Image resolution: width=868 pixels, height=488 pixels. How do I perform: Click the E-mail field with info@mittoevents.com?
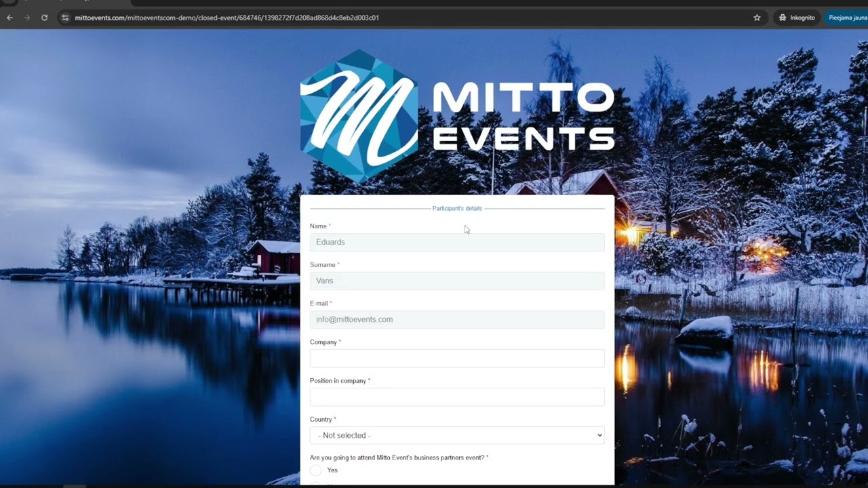coord(457,319)
